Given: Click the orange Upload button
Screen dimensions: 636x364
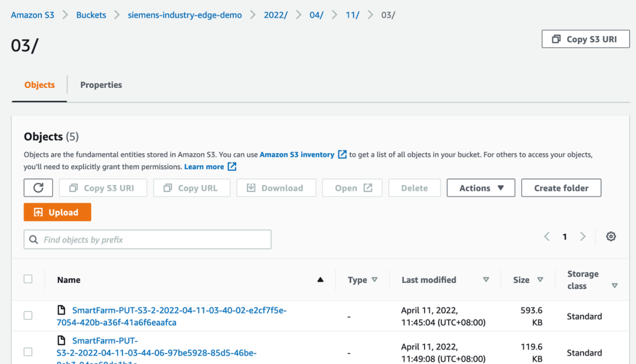Looking at the screenshot, I should point(57,212).
